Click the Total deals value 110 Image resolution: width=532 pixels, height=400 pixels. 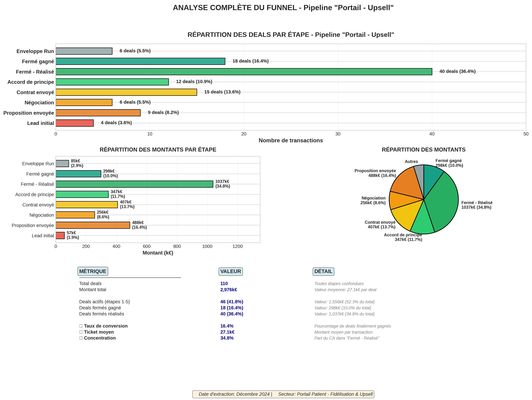(224, 284)
